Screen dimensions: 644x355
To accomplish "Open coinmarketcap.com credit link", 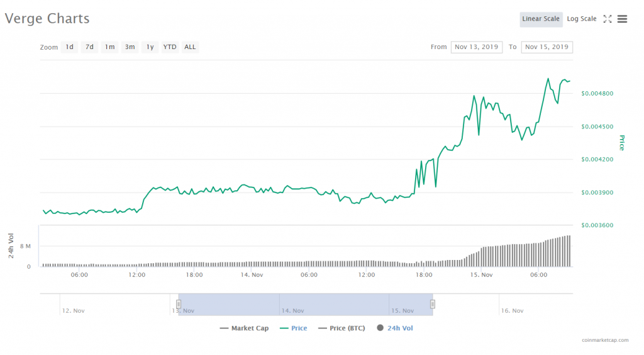I will [605, 341].
